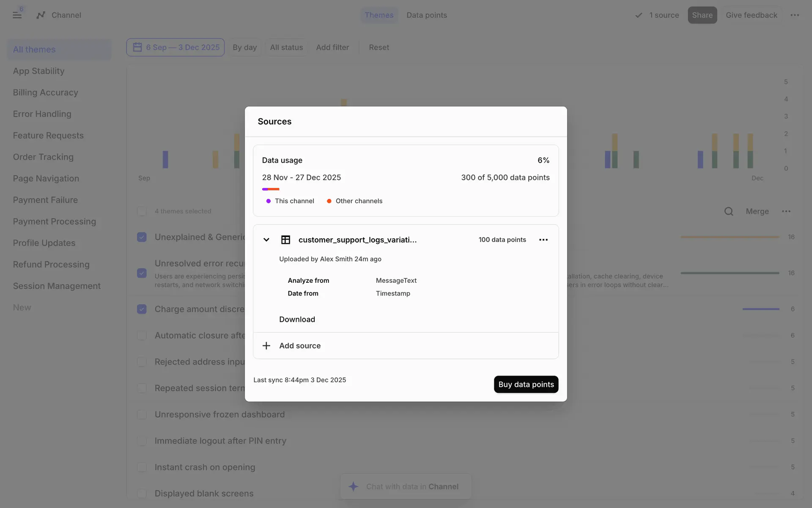Toggle the select-all themes checkbox
Screen dimensions: 812x508
tap(142, 211)
